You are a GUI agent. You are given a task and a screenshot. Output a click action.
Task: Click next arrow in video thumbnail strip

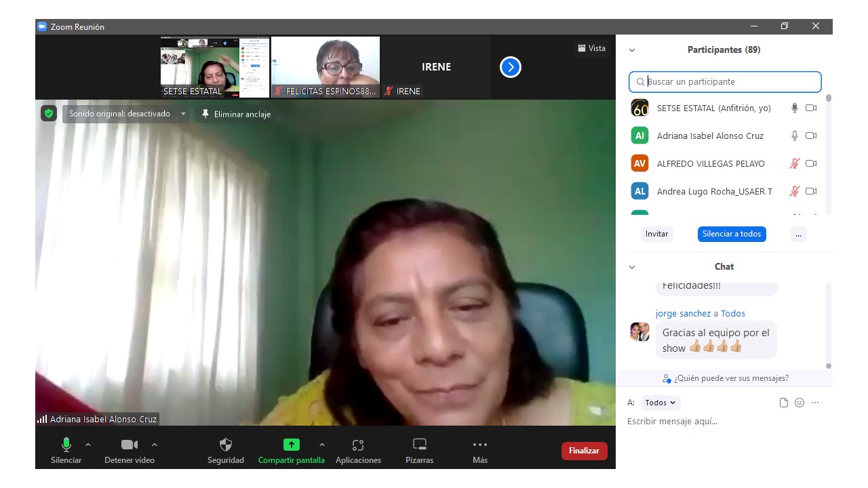[511, 67]
